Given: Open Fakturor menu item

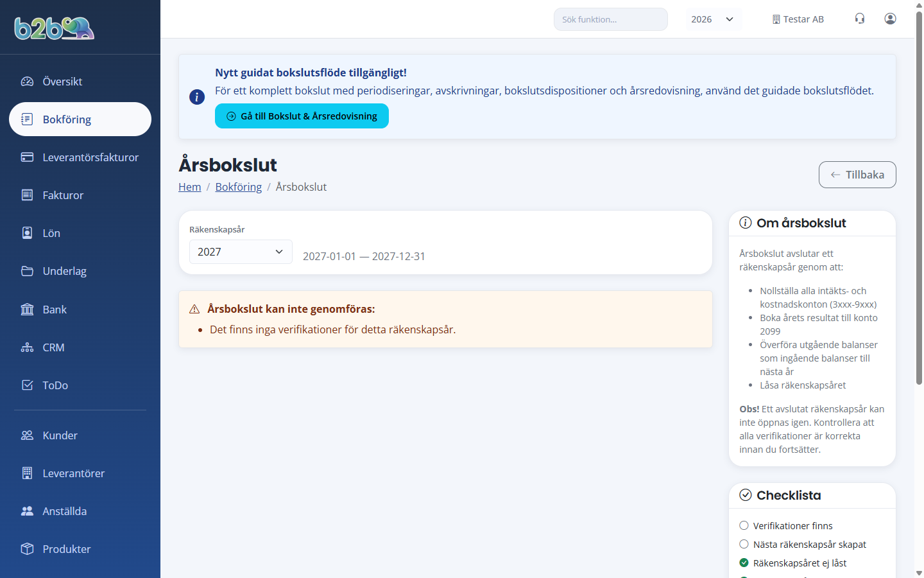Looking at the screenshot, I should (x=80, y=195).
